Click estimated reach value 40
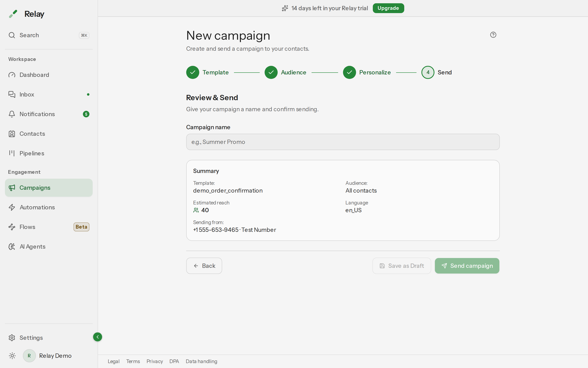 click(205, 210)
